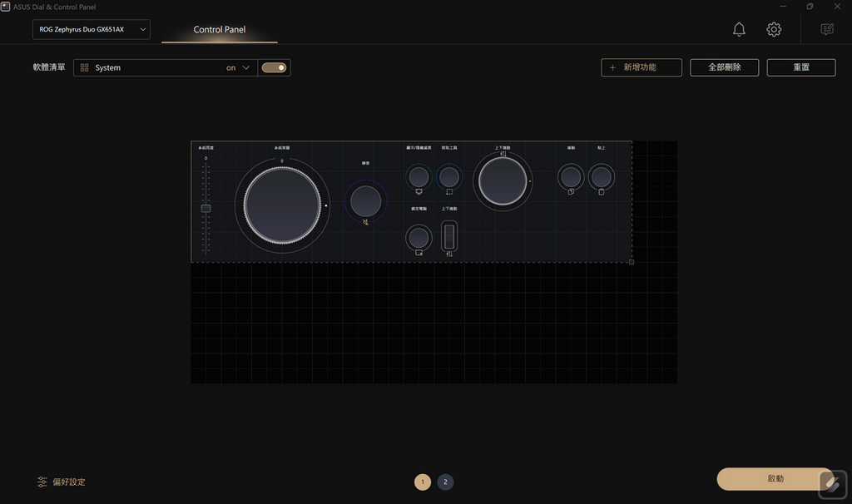
Task: Click the copy icon under 複製 button
Action: pyautogui.click(x=571, y=192)
